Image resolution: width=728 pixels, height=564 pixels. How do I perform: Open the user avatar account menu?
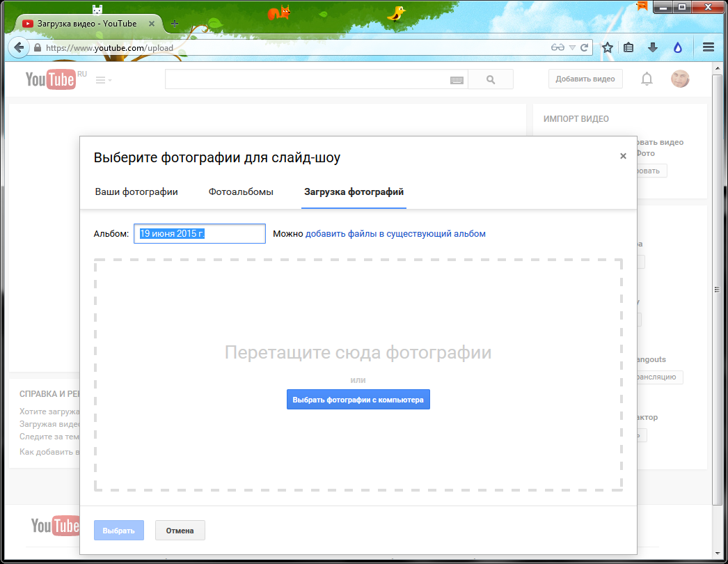[680, 79]
